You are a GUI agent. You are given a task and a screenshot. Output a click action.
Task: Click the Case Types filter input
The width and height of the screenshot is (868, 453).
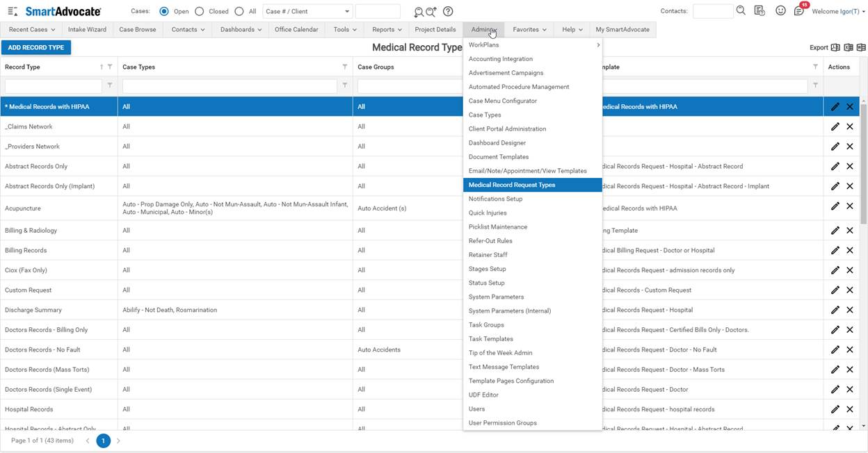point(230,85)
